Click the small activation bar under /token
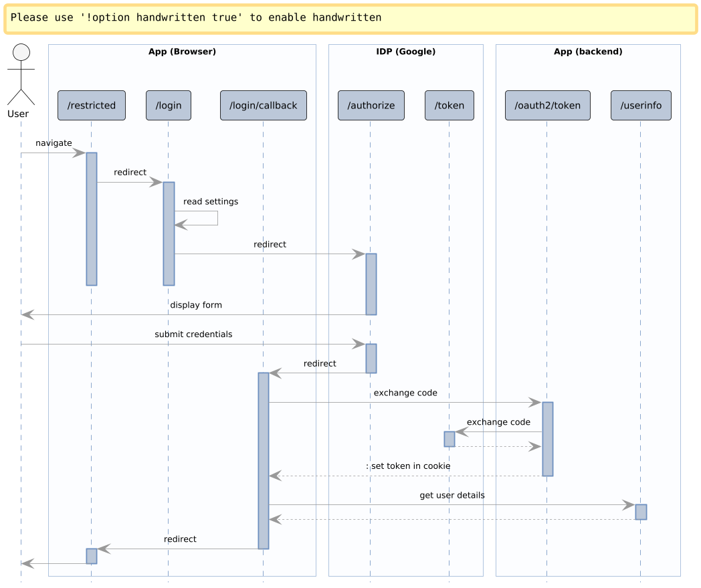The height and width of the screenshot is (588, 701). [x=449, y=439]
